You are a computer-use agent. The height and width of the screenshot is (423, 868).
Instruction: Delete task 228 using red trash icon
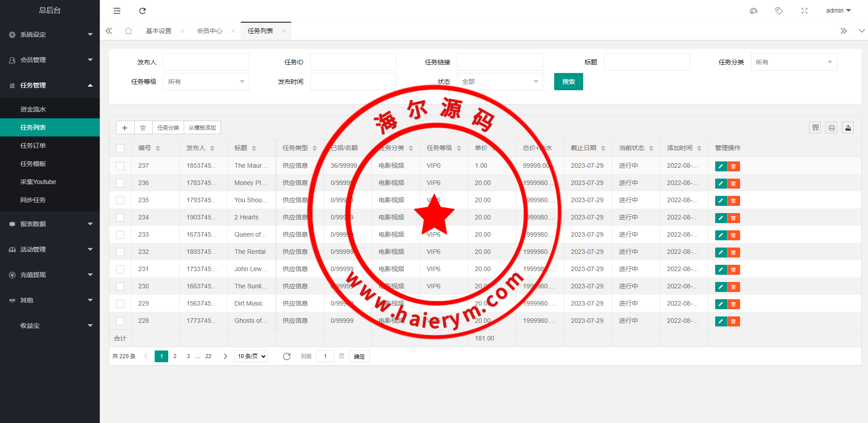(733, 321)
